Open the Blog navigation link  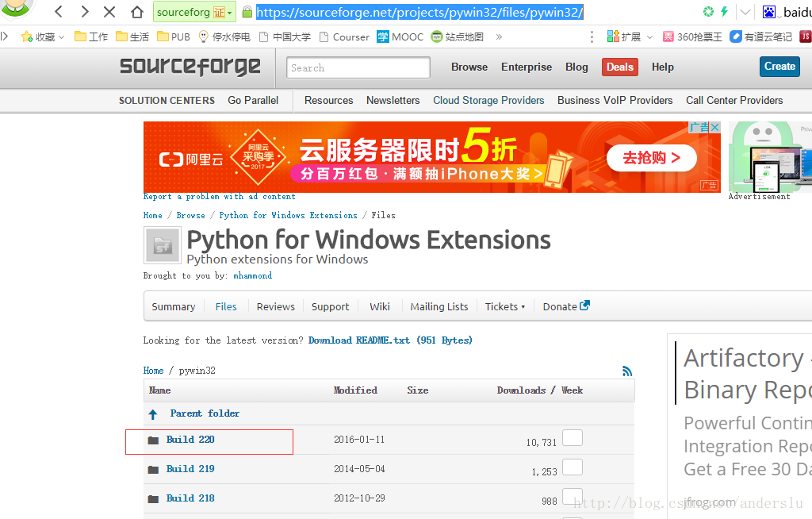(576, 67)
